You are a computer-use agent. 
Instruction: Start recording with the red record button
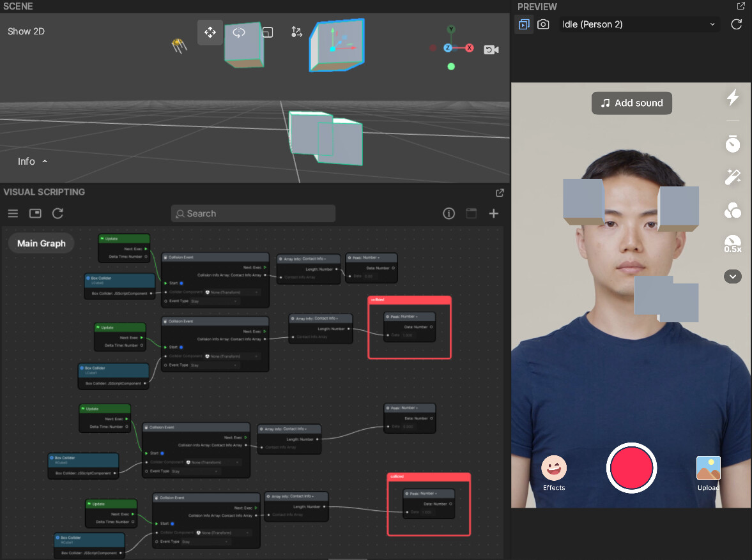point(631,468)
